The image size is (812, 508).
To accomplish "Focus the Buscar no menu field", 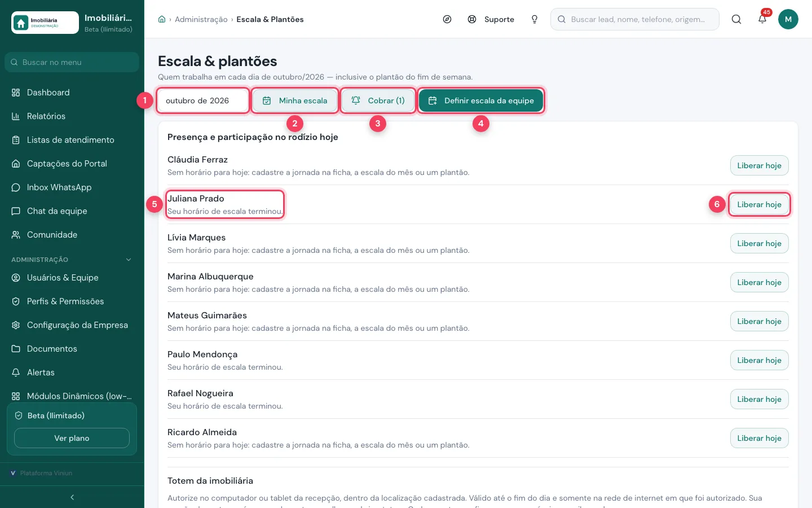I will point(72,62).
